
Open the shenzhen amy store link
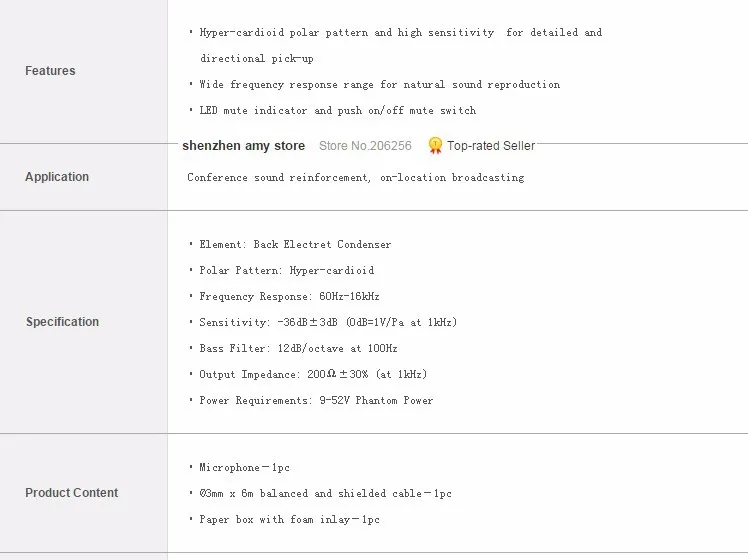tap(243, 145)
